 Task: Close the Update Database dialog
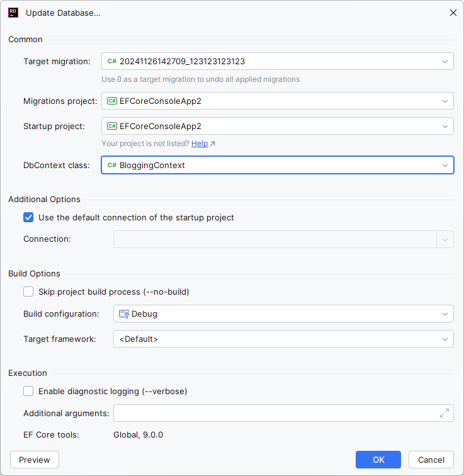coord(453,13)
